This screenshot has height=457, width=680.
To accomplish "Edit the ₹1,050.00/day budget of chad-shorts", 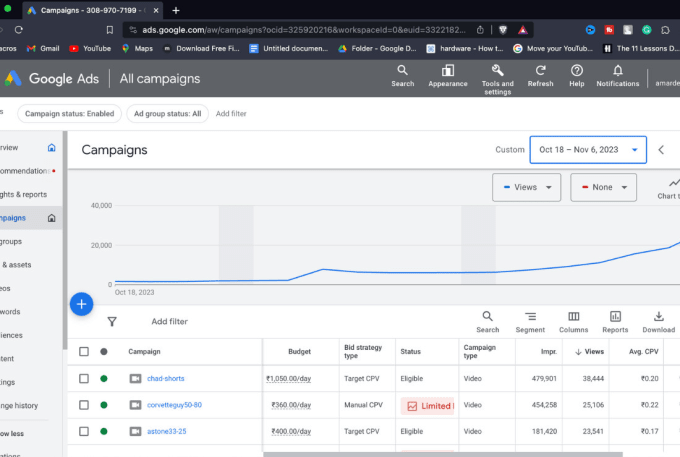I will point(288,379).
